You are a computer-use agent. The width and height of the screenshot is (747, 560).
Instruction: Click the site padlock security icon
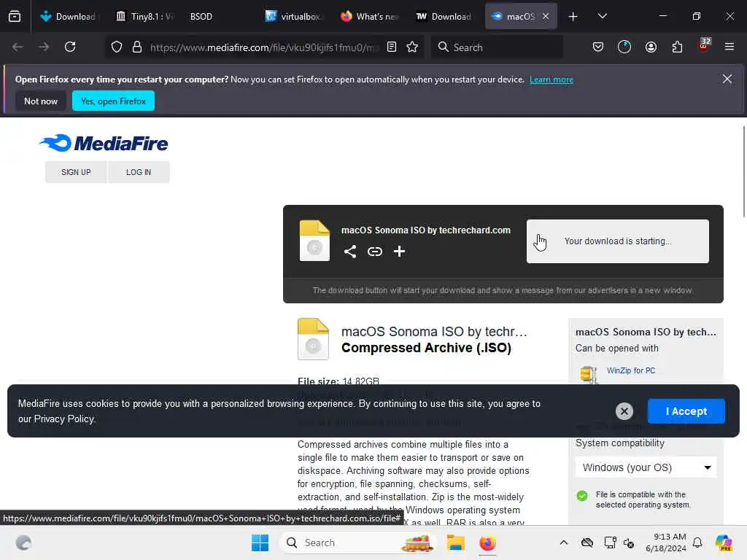[x=137, y=47]
